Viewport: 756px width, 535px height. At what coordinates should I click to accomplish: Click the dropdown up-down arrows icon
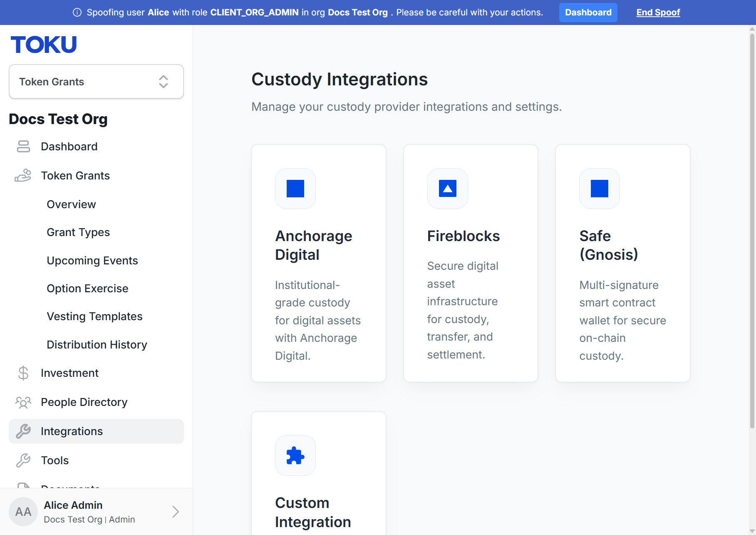pos(164,82)
